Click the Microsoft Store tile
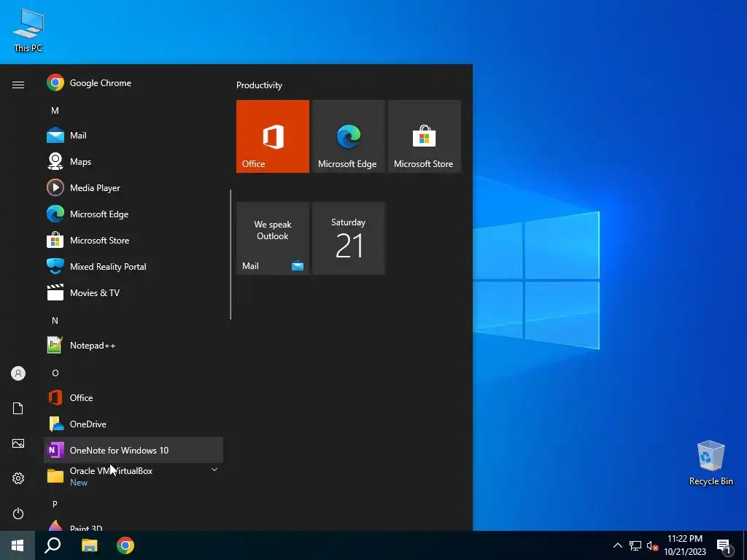Image resolution: width=747 pixels, height=560 pixels. pyautogui.click(x=424, y=136)
